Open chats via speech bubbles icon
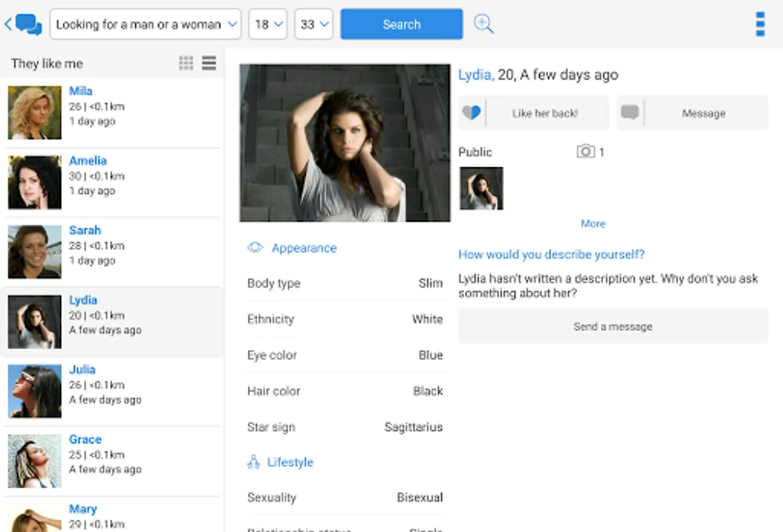Screen dimensions: 783x532 coord(28,25)
